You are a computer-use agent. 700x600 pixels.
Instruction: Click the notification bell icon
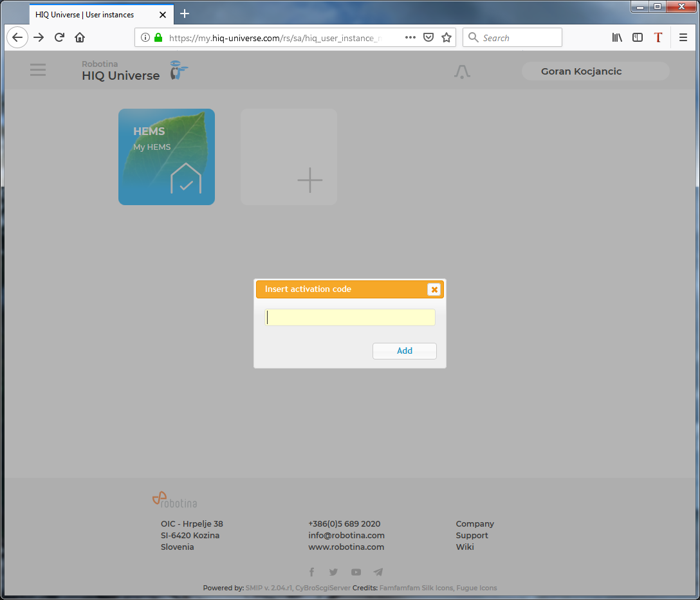point(462,72)
